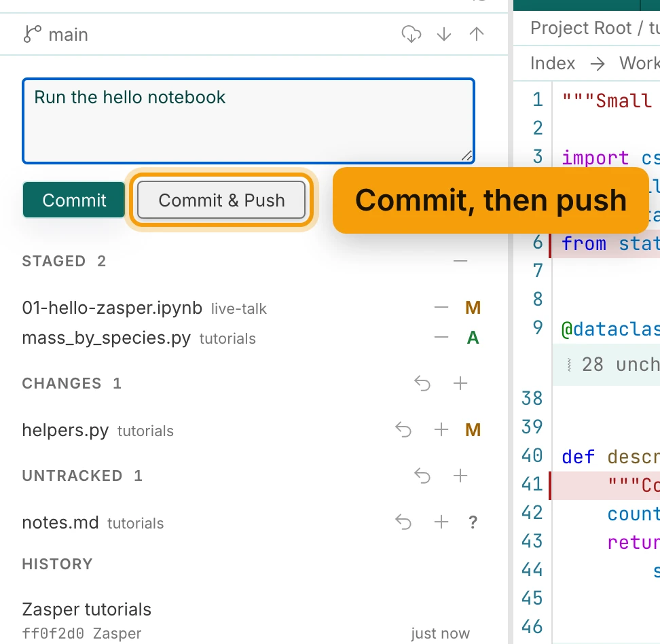Viewport: 660px width, 644px height.
Task: Discard changes to helpers.py
Action: tap(403, 430)
